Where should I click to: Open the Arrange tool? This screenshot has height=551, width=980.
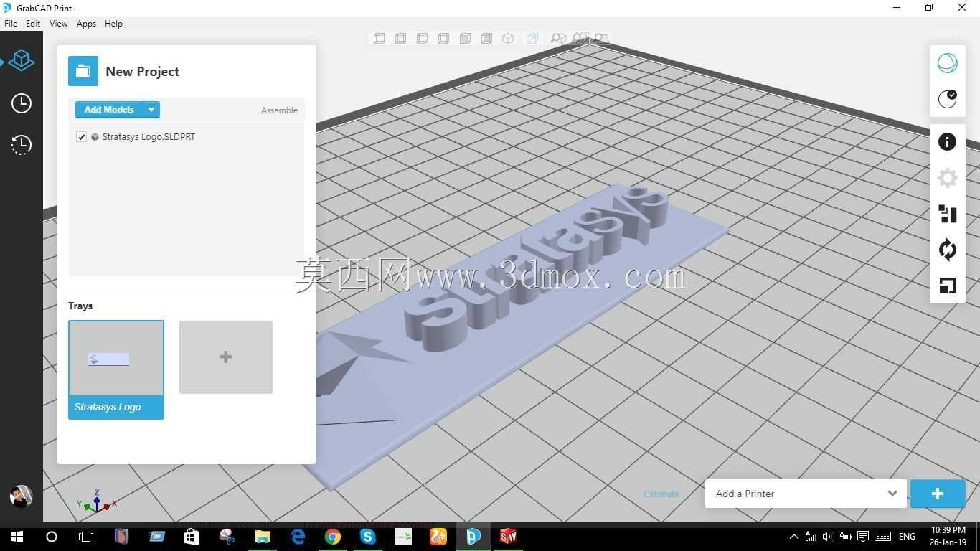(947, 214)
